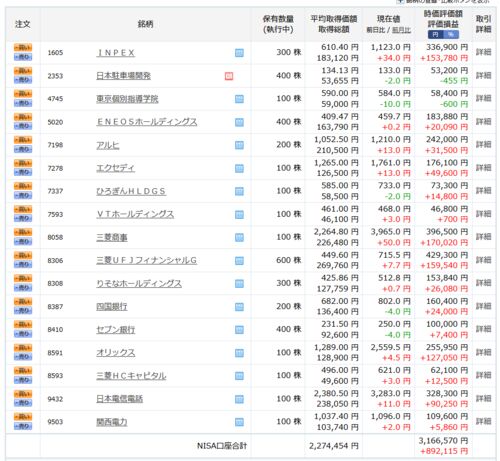Open the blue icon beside 三菱HCキャピタル
The image size is (500, 461).
(x=239, y=376)
